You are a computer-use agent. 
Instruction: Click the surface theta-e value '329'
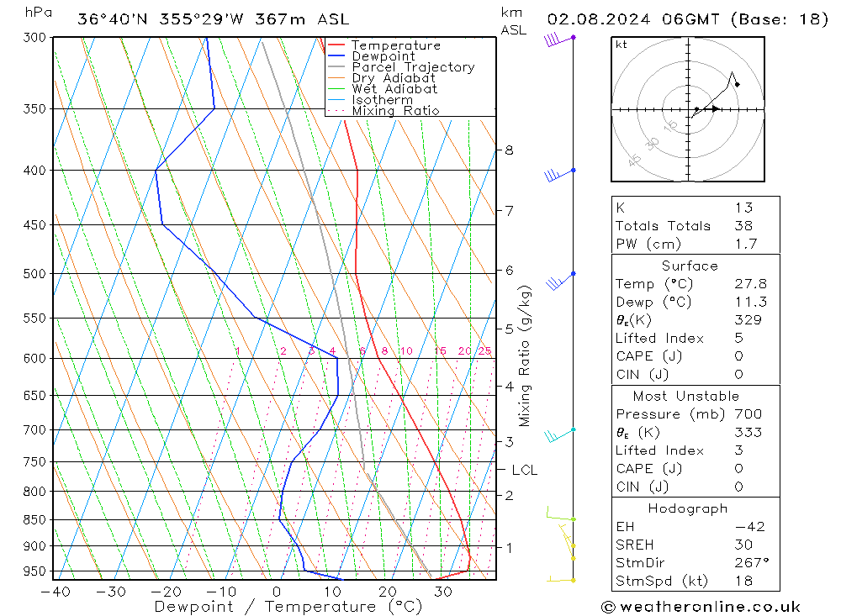pyautogui.click(x=748, y=320)
